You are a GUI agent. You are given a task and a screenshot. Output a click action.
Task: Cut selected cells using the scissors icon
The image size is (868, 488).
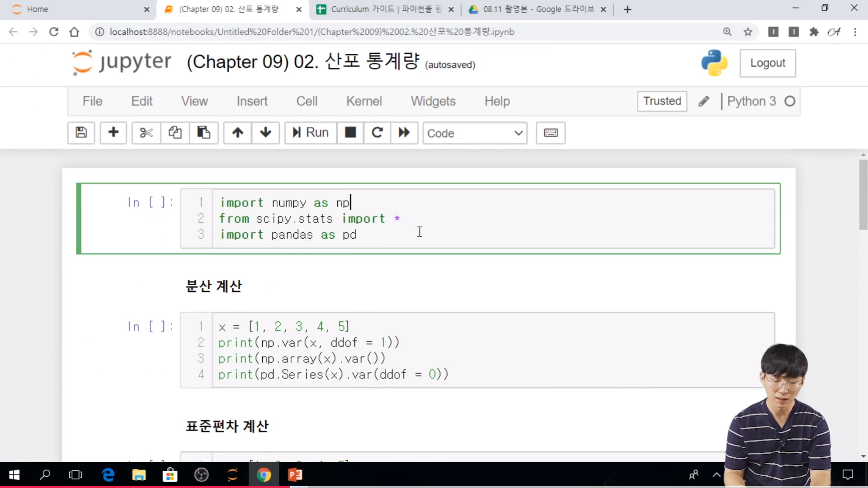pos(146,132)
